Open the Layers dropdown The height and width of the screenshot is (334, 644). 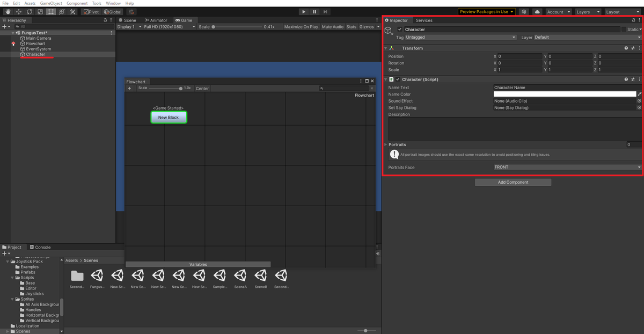coord(588,11)
